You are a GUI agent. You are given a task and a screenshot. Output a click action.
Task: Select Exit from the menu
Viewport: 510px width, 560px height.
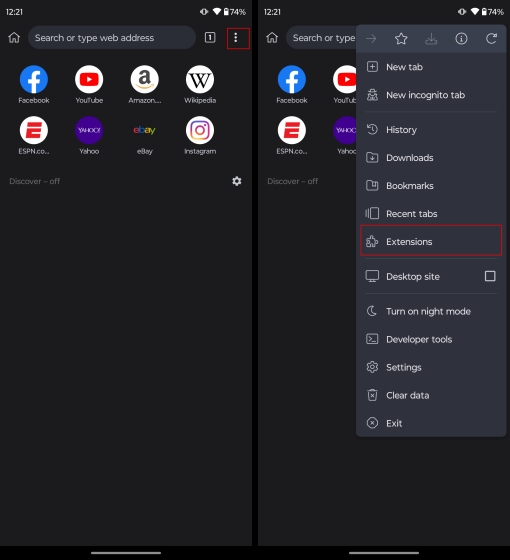click(x=431, y=423)
